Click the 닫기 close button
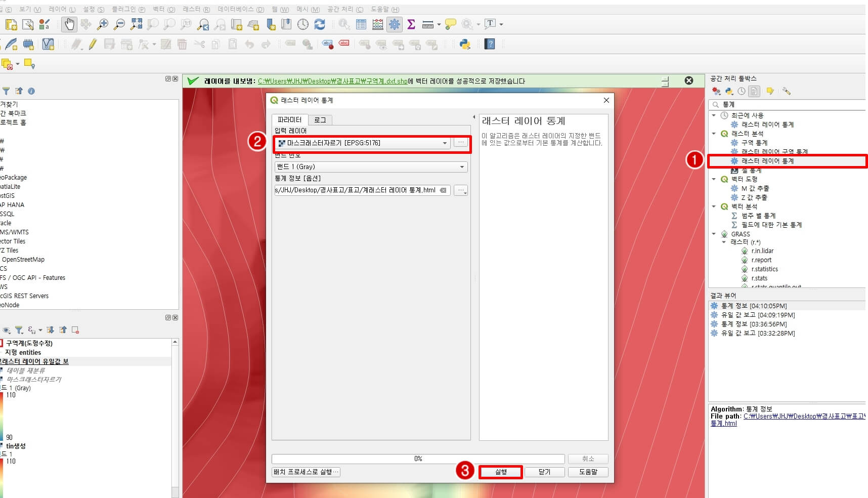This screenshot has height=498, width=868. (x=544, y=472)
